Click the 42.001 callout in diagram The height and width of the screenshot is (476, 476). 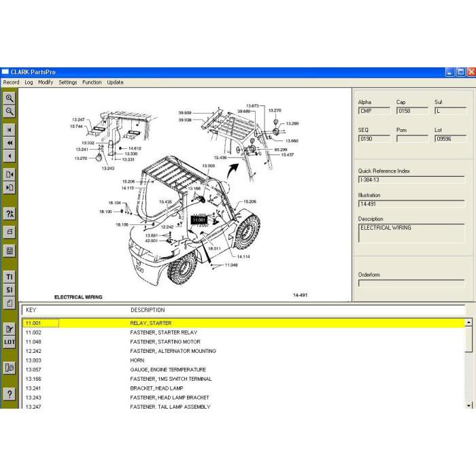151,241
